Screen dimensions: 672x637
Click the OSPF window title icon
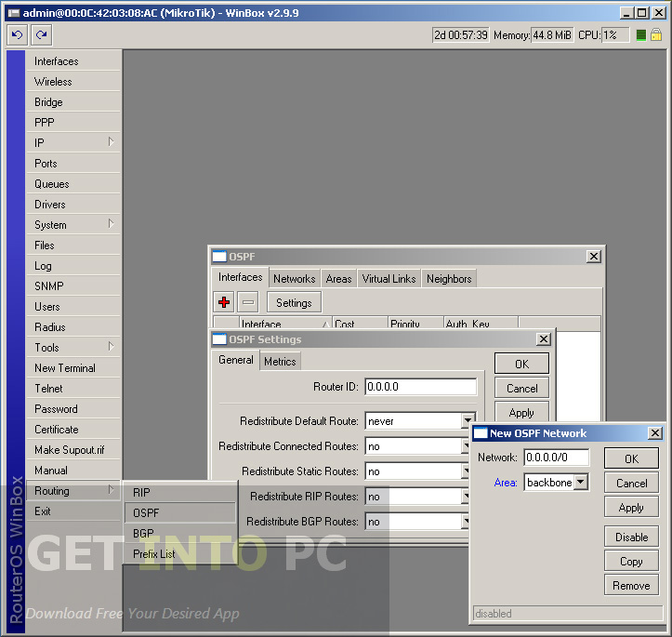click(x=219, y=257)
